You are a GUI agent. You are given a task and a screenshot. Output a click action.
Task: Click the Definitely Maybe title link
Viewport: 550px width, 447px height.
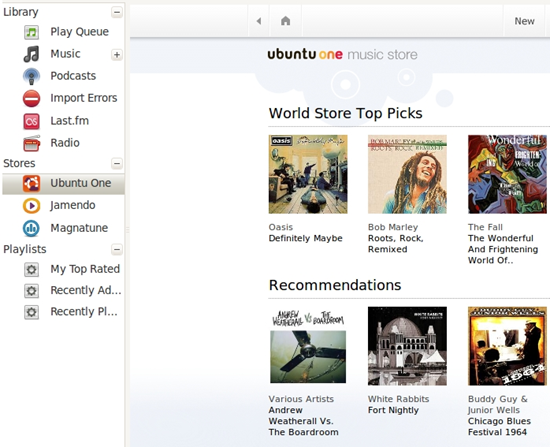(306, 239)
